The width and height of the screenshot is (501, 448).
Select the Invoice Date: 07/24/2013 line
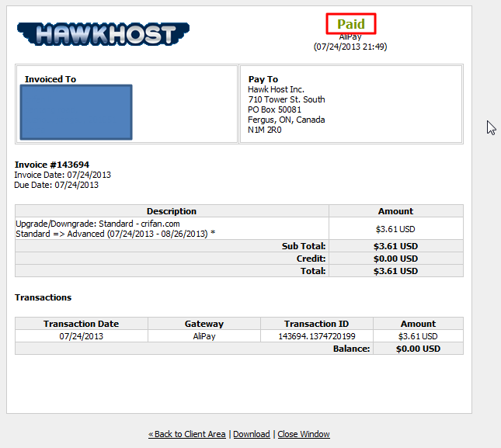coord(62,175)
